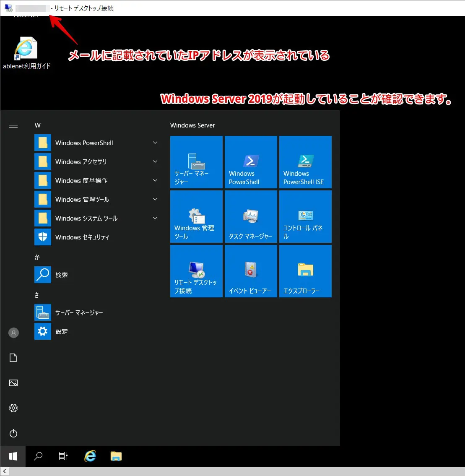This screenshot has width=465, height=476.
Task: Open the Explorer tile
Action: click(x=305, y=271)
